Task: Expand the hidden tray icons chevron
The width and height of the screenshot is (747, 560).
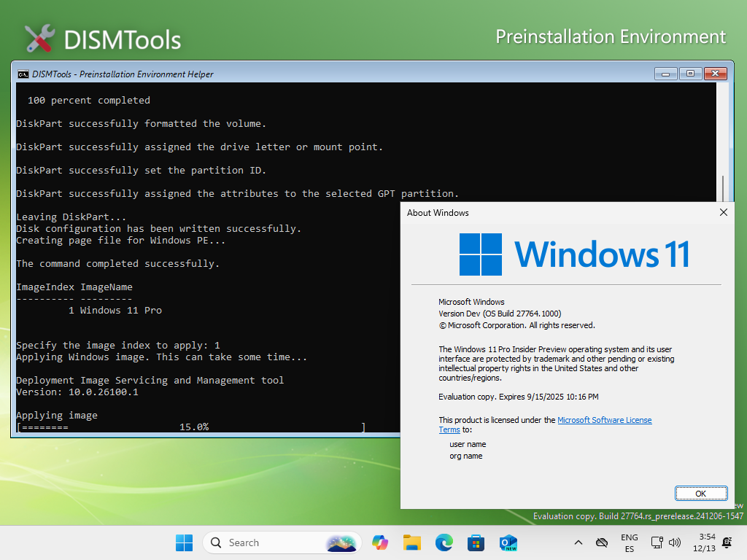Action: click(x=578, y=542)
